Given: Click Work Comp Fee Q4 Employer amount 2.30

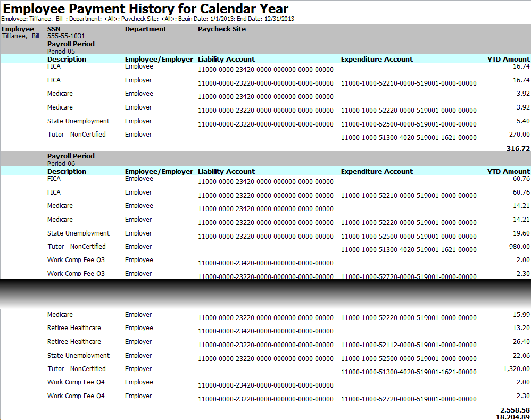Looking at the screenshot, I should pyautogui.click(x=523, y=396).
